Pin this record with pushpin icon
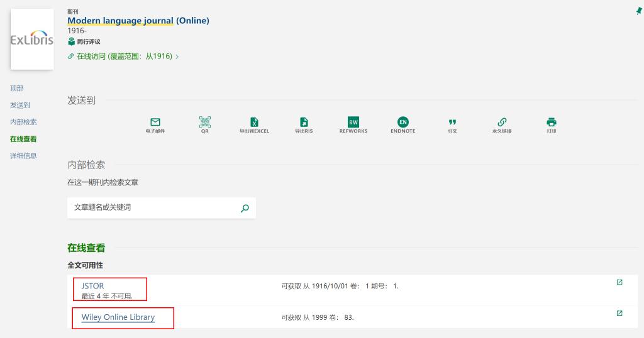The width and height of the screenshot is (644, 338). pyautogui.click(x=639, y=11)
